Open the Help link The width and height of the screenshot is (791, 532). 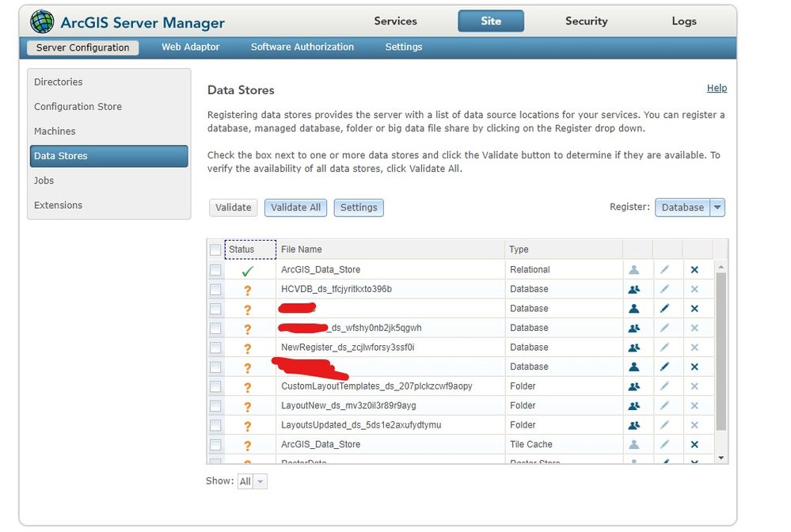pyautogui.click(x=717, y=88)
